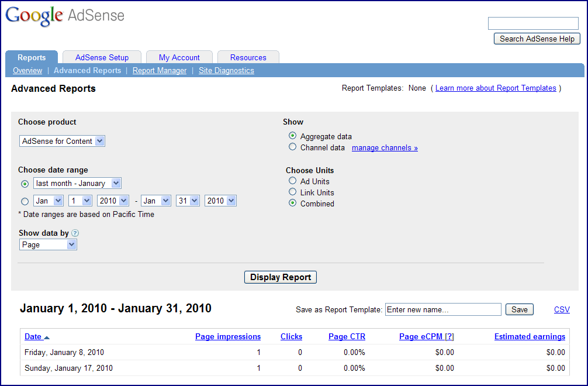Go to the Overview subtab
The width and height of the screenshot is (588, 386).
[x=27, y=71]
